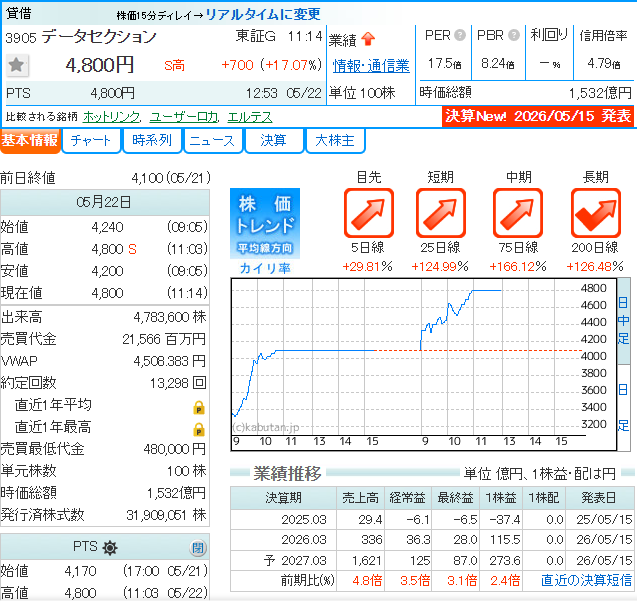
Task: Click the premium lock icon beside 直近1年平均
Action: pyautogui.click(x=199, y=407)
